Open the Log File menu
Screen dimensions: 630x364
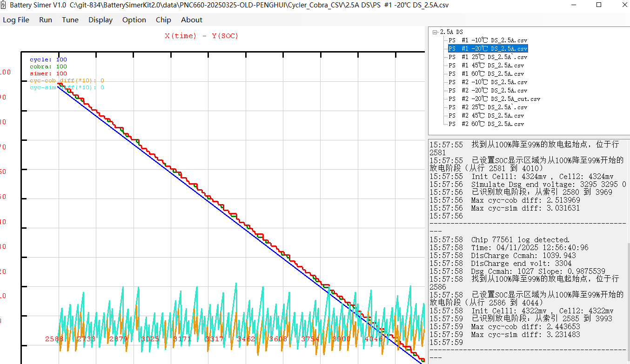click(x=16, y=20)
